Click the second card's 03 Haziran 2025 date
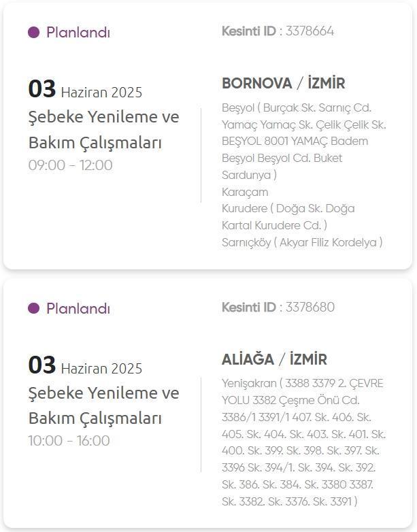 click(x=85, y=365)
